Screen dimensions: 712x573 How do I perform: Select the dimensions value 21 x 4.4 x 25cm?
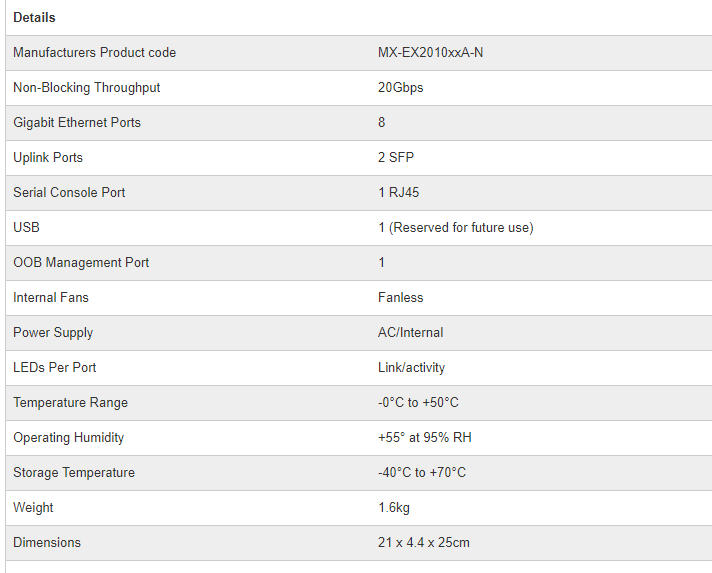point(424,543)
